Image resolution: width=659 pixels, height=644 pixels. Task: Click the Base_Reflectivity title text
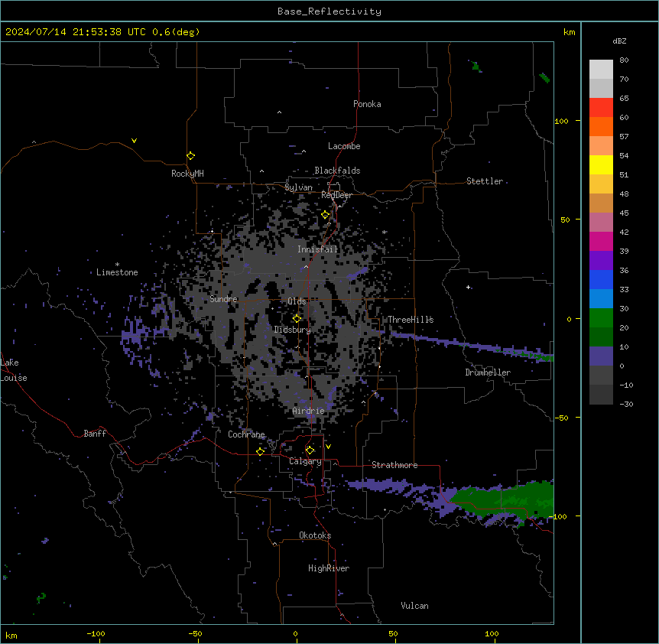pyautogui.click(x=329, y=11)
